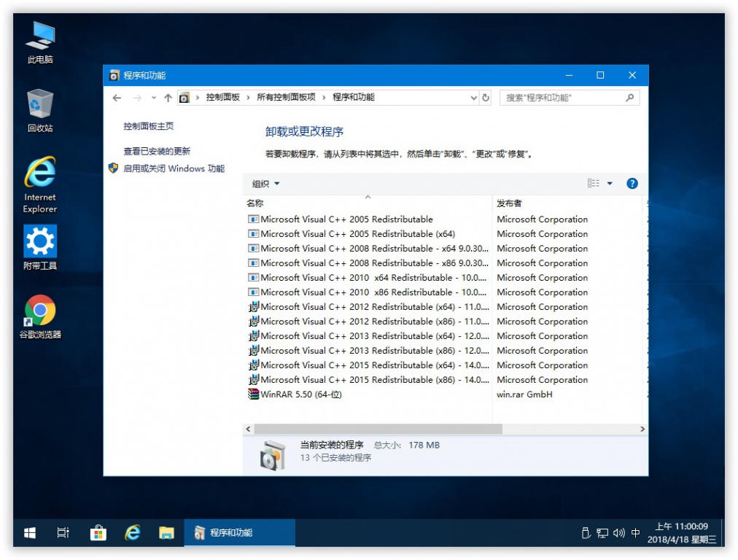Open recent locations dropdown arrow
The width and height of the screenshot is (738, 560).
[153, 98]
